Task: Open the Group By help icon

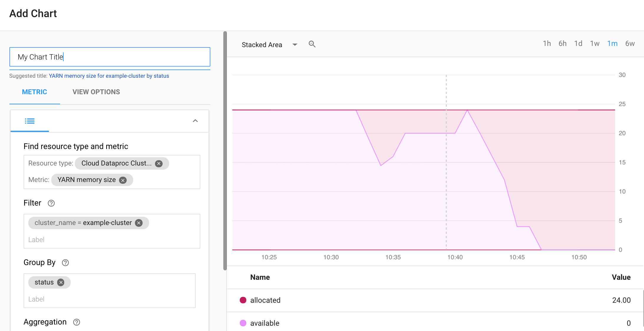Action: tap(65, 263)
